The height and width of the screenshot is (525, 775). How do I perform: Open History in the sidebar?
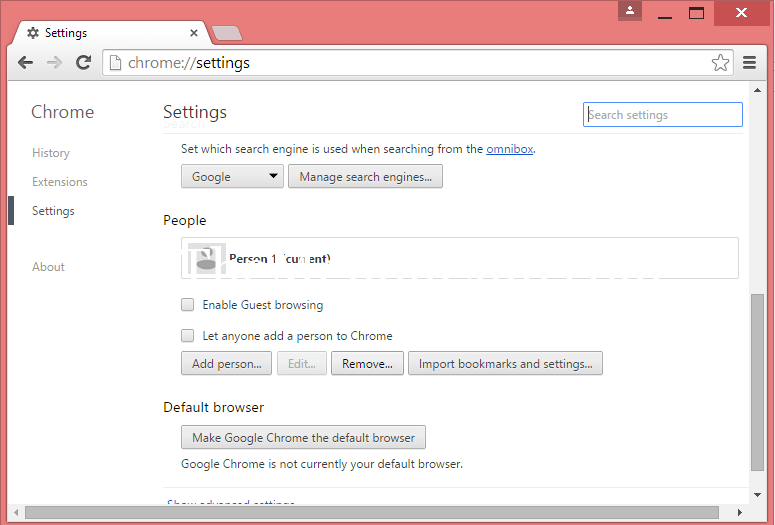click(x=51, y=153)
